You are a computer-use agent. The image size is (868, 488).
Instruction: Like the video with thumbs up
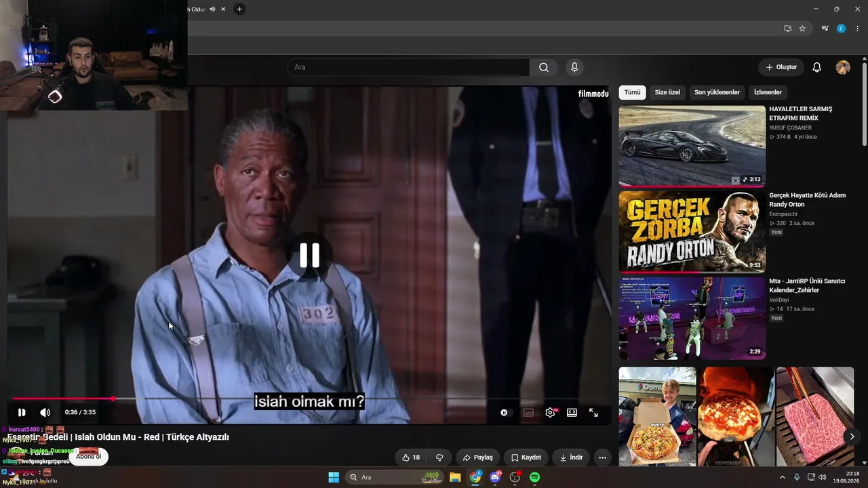pyautogui.click(x=411, y=457)
